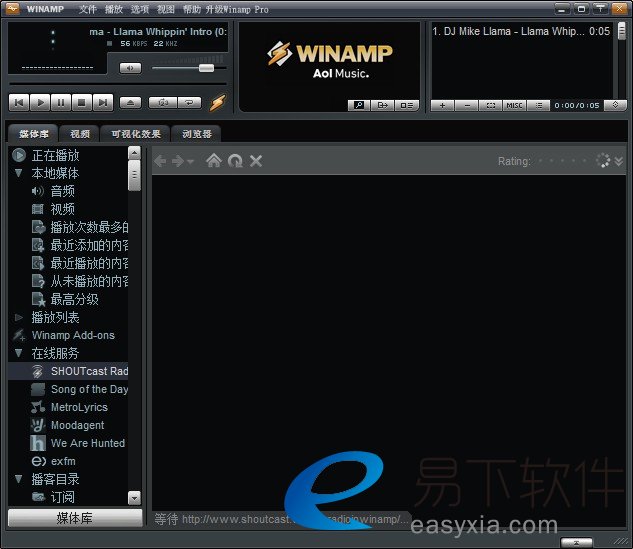This screenshot has width=633, height=549.
Task: Click the 媒体库 button at bottom
Action: [x=75, y=518]
